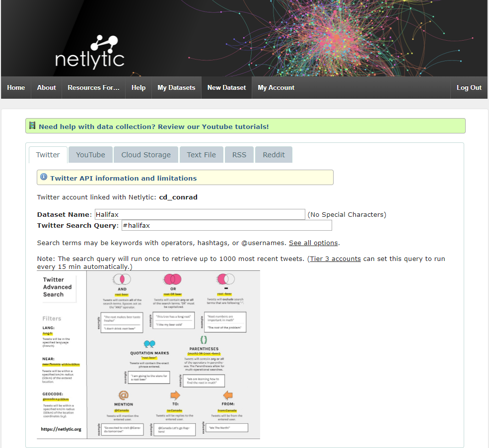
Task: Click the film icon beside YouTube tutorials notice
Action: coord(32,126)
